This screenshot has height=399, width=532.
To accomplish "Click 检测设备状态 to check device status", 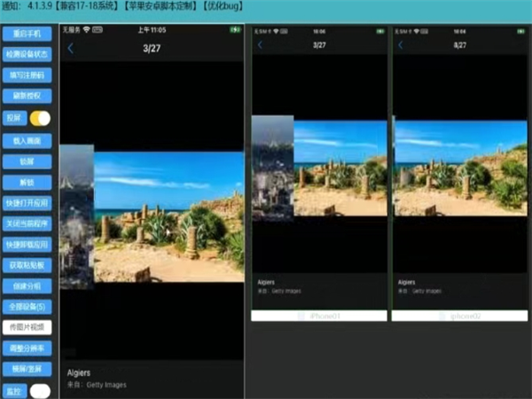I will tap(27, 53).
